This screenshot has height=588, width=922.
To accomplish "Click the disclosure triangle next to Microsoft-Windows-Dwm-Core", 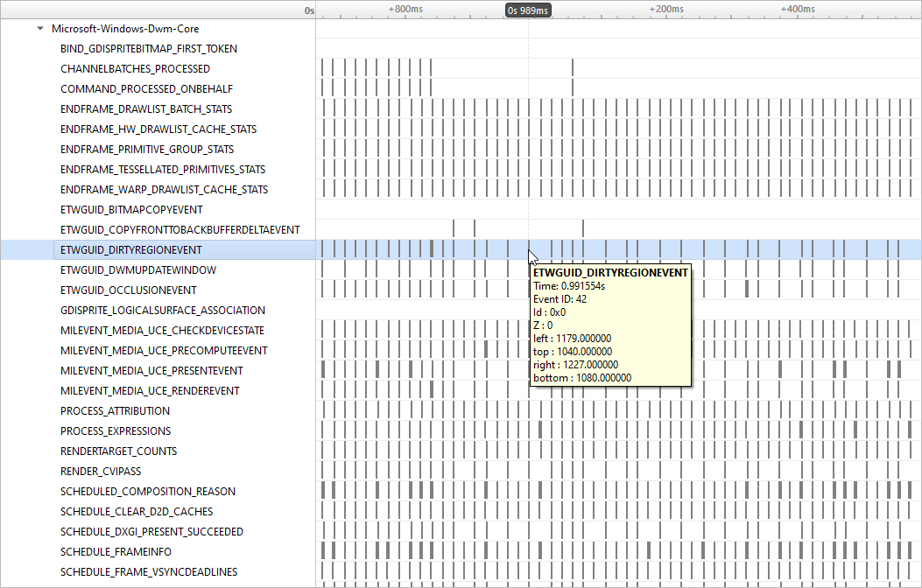I will tap(39, 28).
